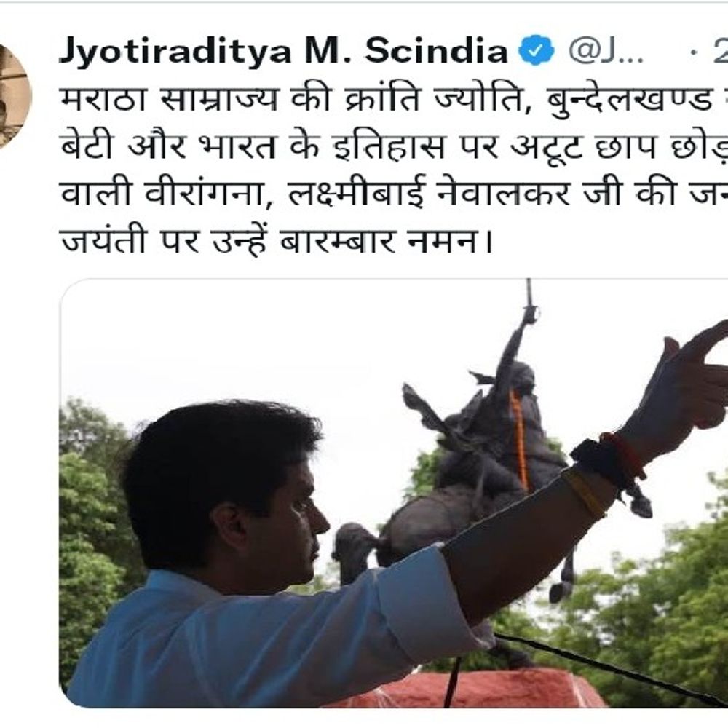Click the tweet line starting with बेटी और भारत
The image size is (728, 728).
394,147
